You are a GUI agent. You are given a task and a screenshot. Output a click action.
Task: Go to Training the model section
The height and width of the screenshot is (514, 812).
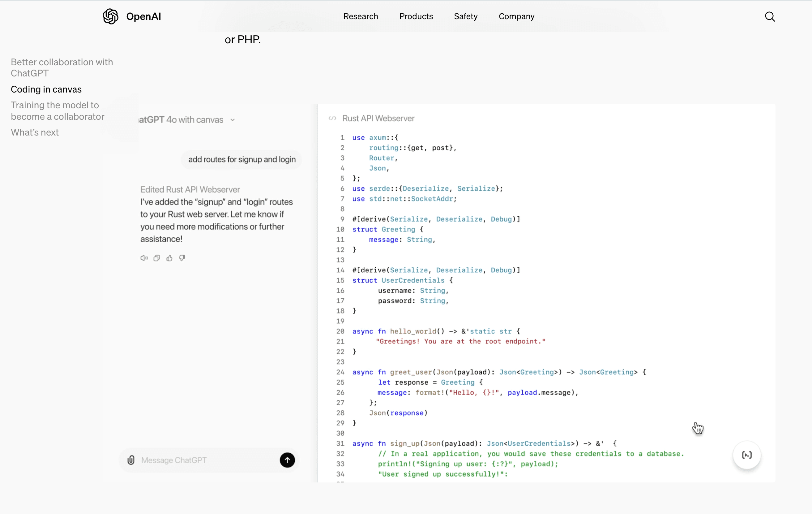click(x=57, y=111)
